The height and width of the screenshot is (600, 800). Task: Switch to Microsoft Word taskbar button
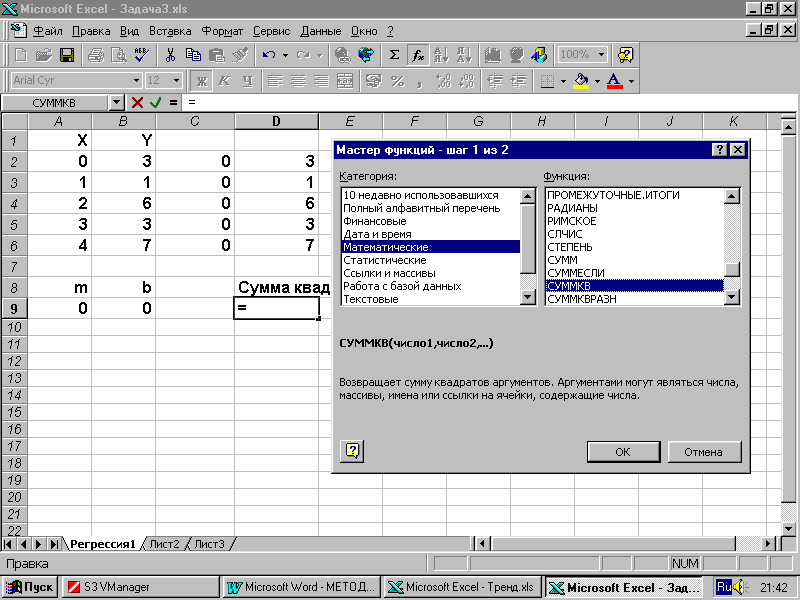tap(302, 587)
